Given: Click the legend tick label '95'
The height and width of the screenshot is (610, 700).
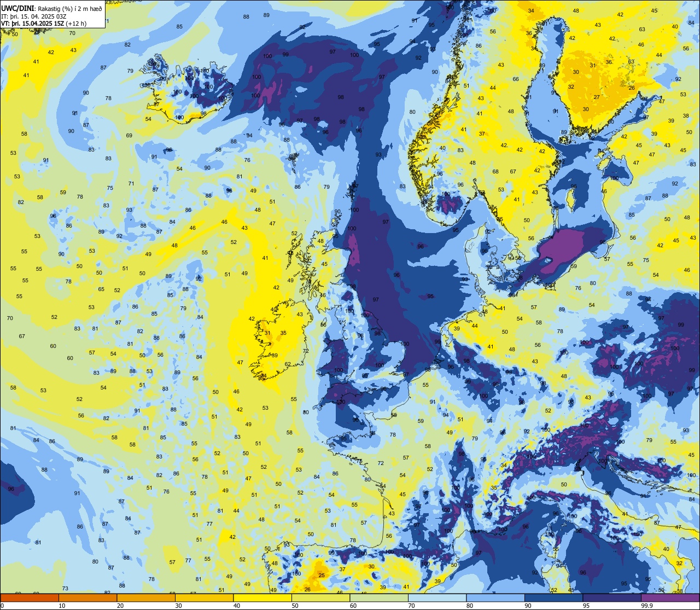Looking at the screenshot, I should (586, 606).
